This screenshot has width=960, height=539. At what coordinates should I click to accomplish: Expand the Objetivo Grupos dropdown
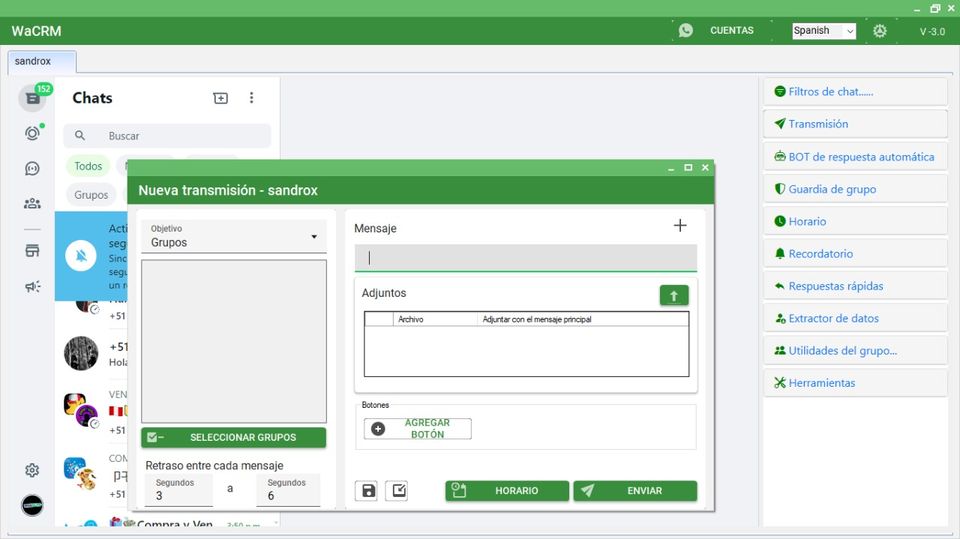[233, 237]
